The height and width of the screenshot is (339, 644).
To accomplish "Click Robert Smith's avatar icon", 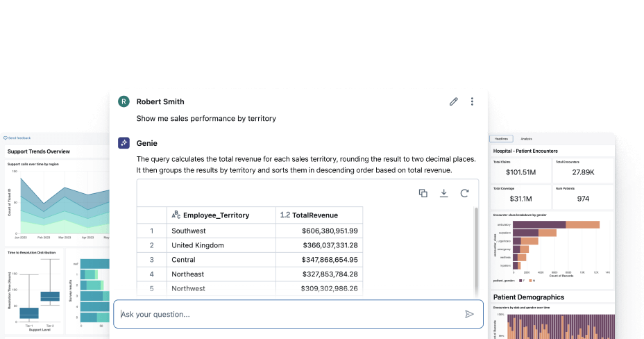I will coord(124,101).
